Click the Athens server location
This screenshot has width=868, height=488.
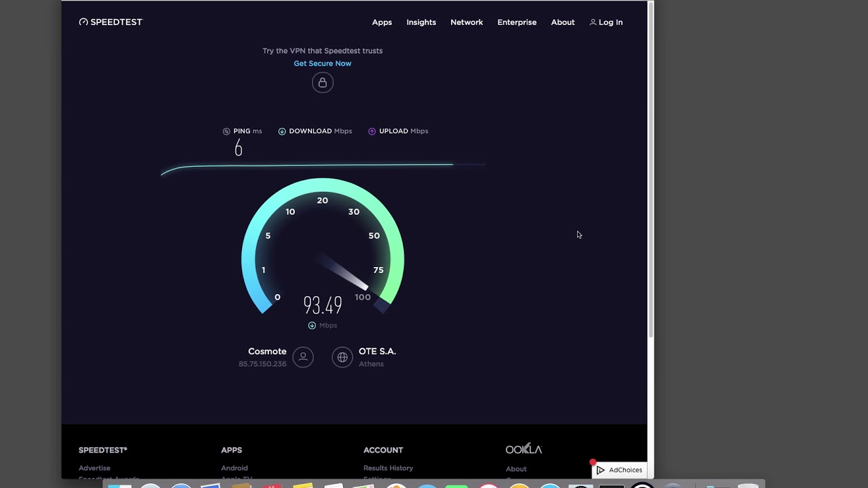371,364
